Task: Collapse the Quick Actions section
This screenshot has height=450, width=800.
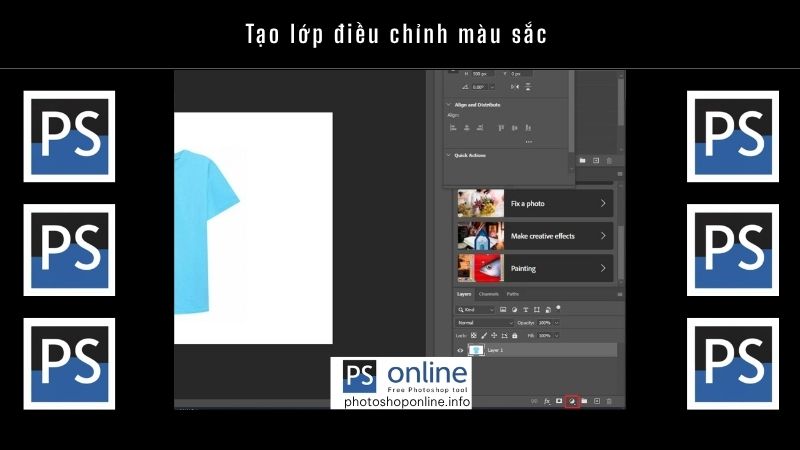Action: (449, 155)
